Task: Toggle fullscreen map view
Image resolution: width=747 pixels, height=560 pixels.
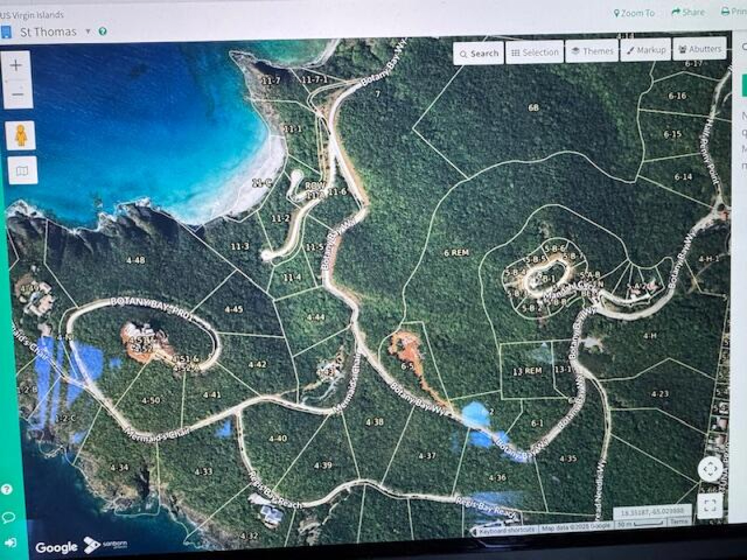Action: coord(710,505)
